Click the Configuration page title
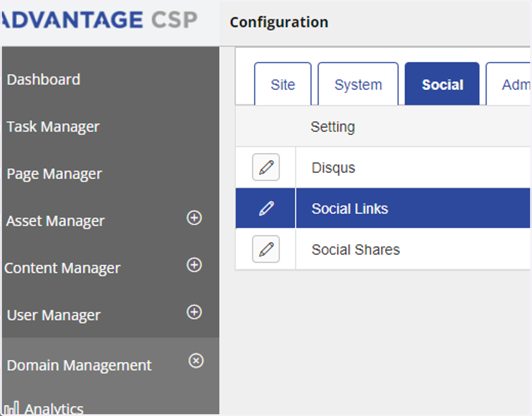The image size is (532, 416). point(279,22)
